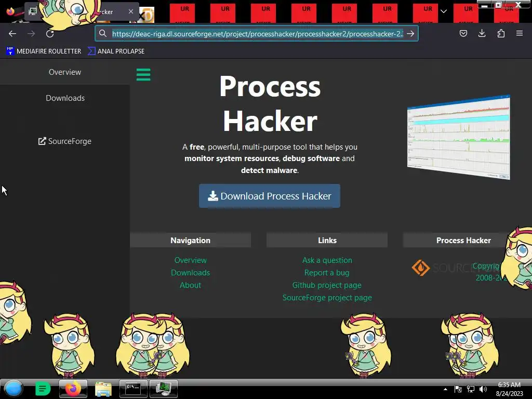This screenshot has width=532, height=399.
Task: Click the Overview footer navigation link
Action: point(190,260)
